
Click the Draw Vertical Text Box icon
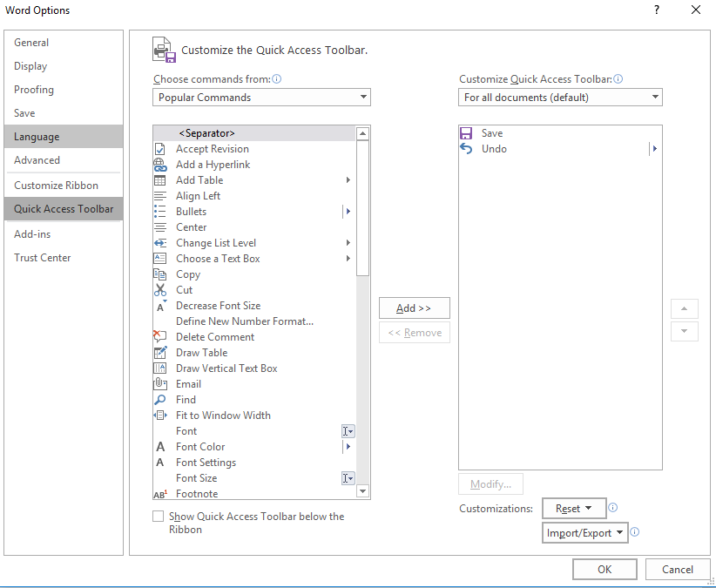pyautogui.click(x=159, y=368)
